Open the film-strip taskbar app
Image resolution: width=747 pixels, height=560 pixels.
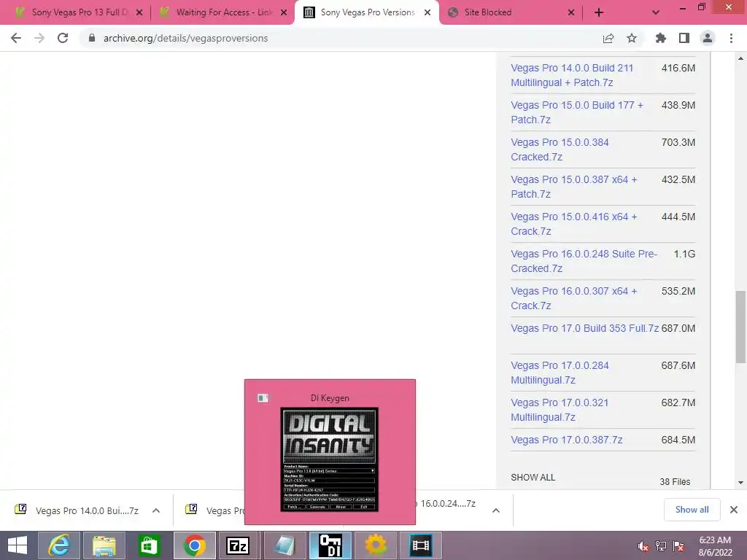pyautogui.click(x=421, y=545)
